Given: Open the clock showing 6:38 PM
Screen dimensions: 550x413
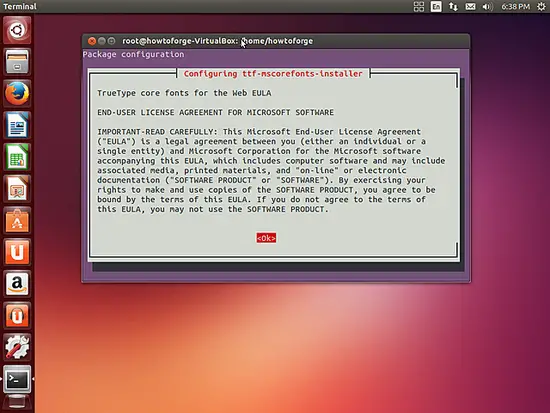Looking at the screenshot, I should (x=515, y=6).
